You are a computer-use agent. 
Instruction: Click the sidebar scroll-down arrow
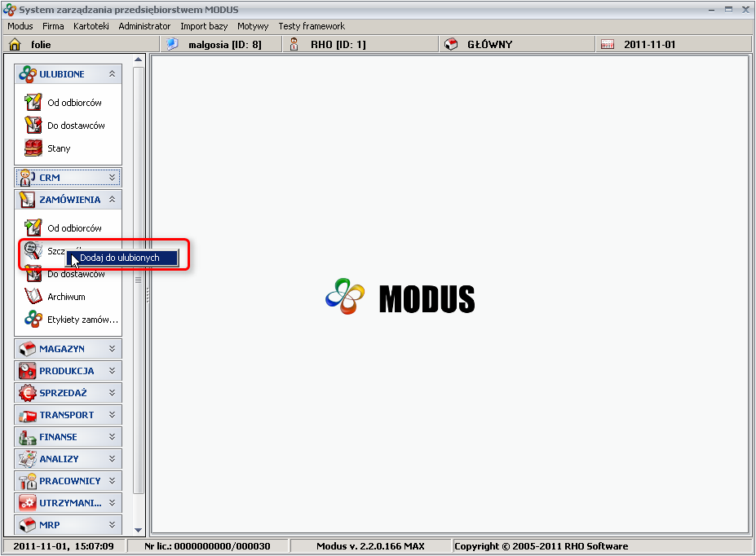[139, 530]
